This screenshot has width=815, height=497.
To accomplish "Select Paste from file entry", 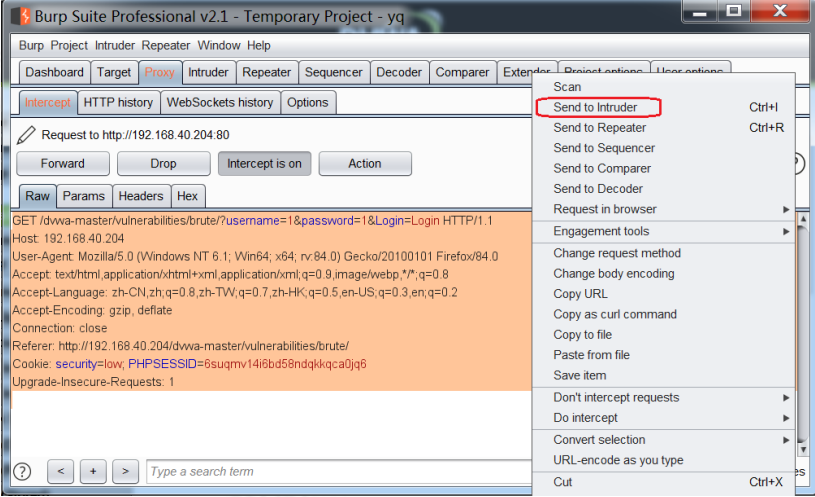I will point(664,355).
